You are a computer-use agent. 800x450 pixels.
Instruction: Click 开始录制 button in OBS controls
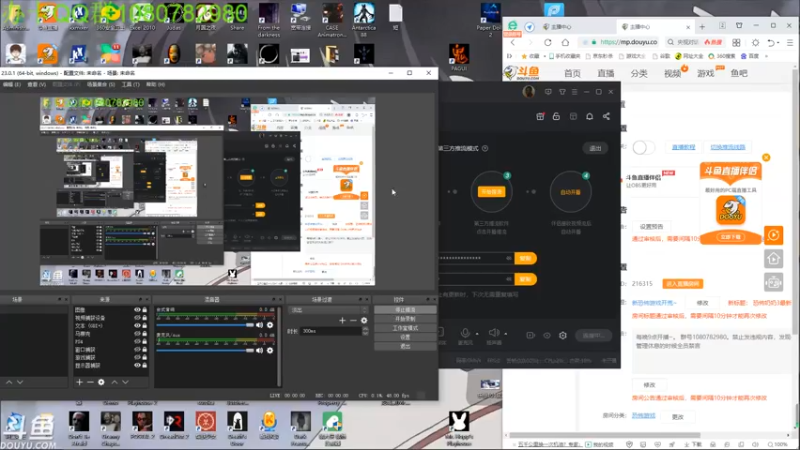405,319
